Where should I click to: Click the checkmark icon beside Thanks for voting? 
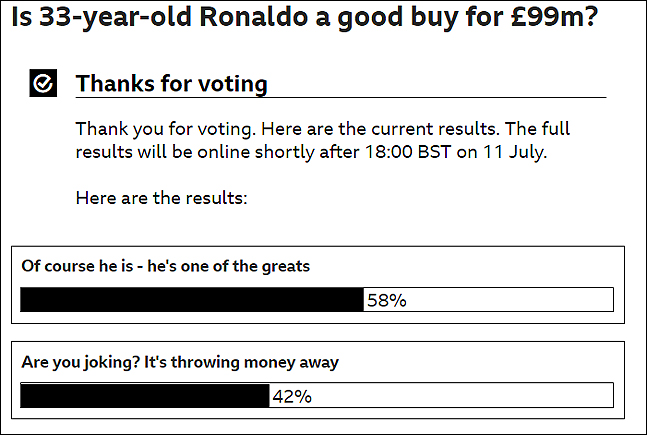tap(43, 83)
